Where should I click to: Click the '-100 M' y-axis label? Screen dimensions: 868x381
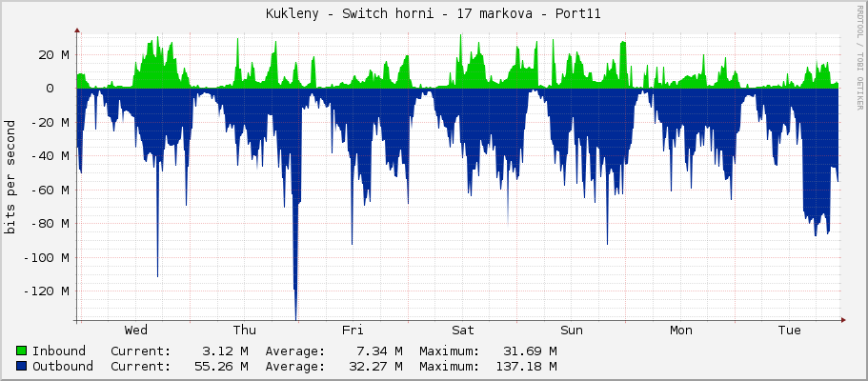tap(47, 257)
